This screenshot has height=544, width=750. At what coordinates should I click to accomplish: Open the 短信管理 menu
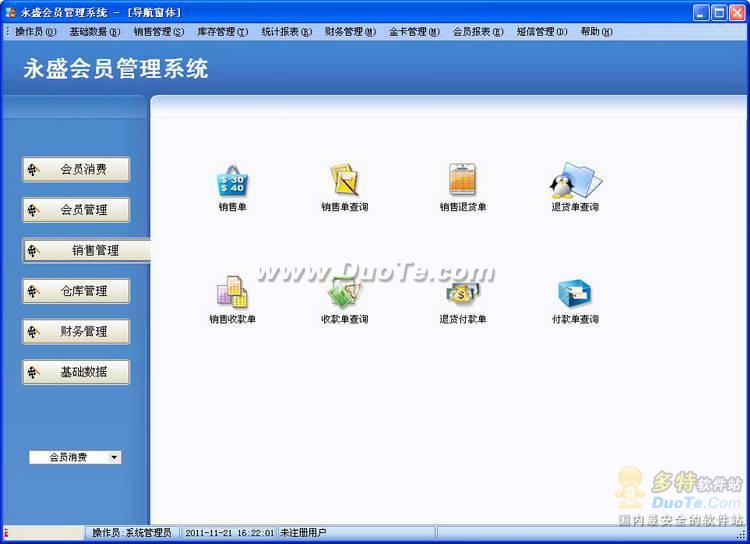click(541, 32)
